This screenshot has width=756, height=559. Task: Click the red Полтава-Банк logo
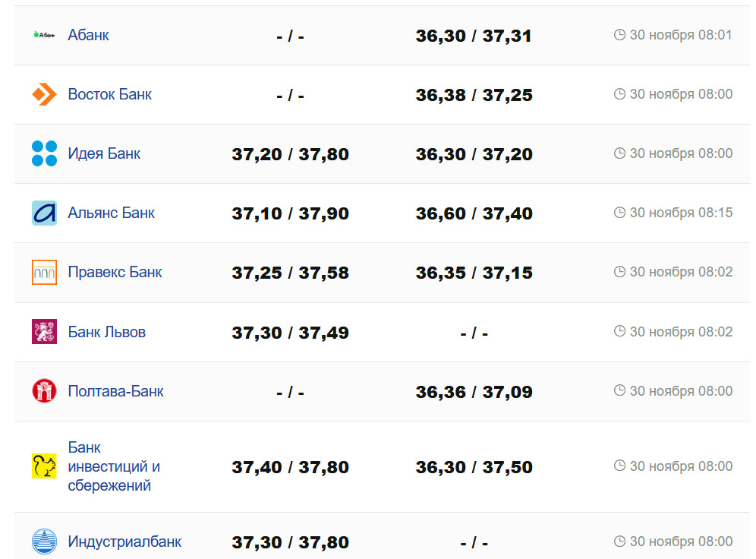(44, 391)
